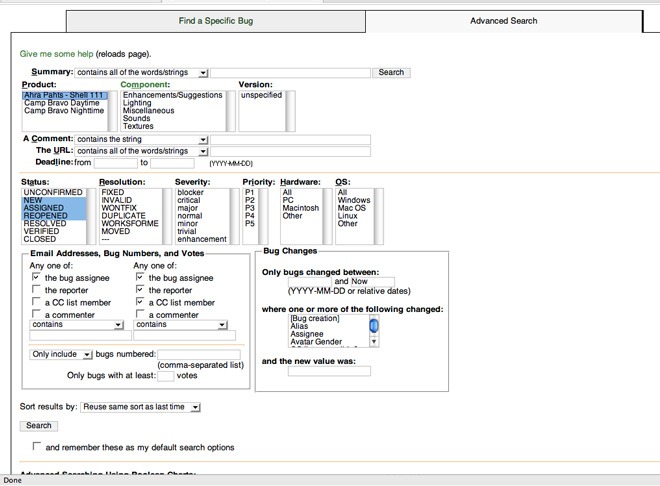Click the changed fields list scrollbar thumb
This screenshot has width=660, height=486.
tap(374, 326)
